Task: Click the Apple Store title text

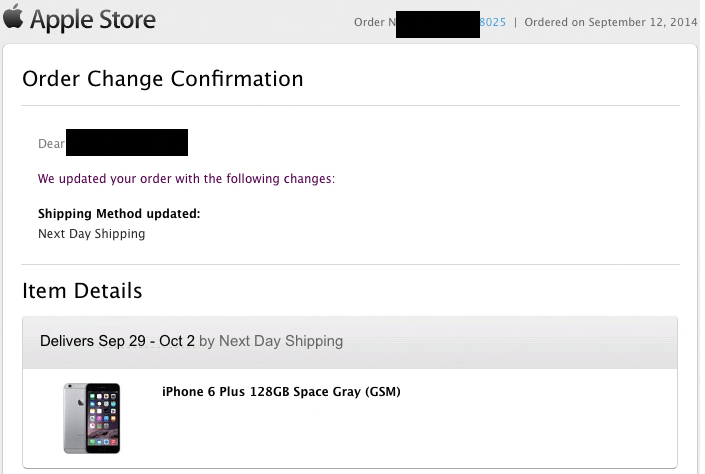Action: point(92,20)
